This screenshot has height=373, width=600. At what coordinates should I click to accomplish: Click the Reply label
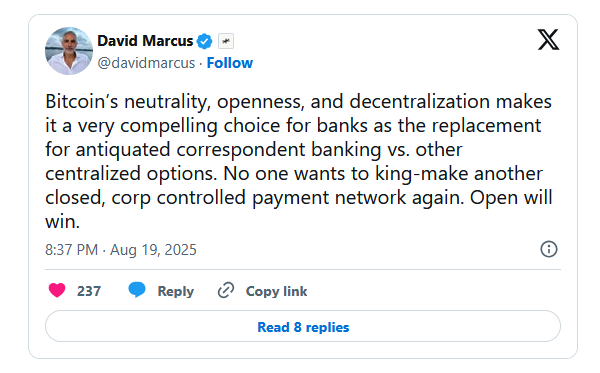coord(176,291)
